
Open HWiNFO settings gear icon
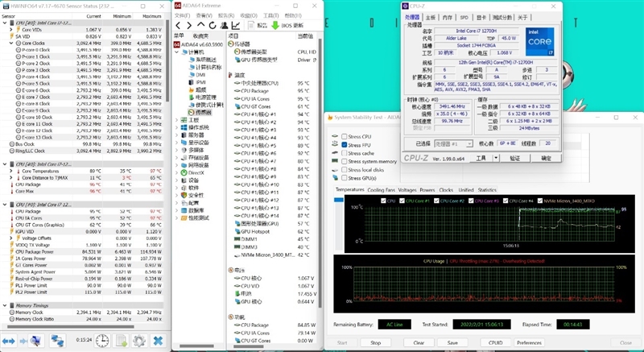[139, 341]
